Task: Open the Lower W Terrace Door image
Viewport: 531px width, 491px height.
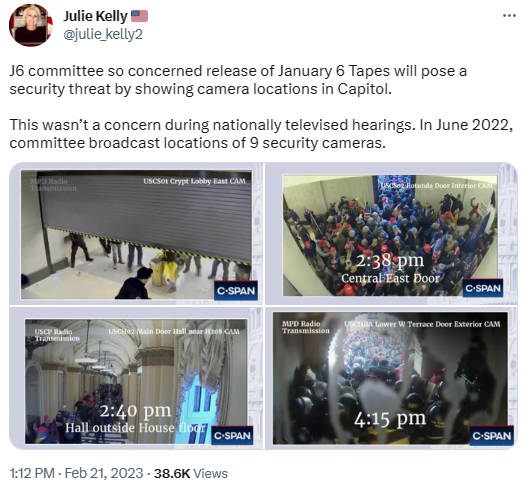Action: [391, 378]
